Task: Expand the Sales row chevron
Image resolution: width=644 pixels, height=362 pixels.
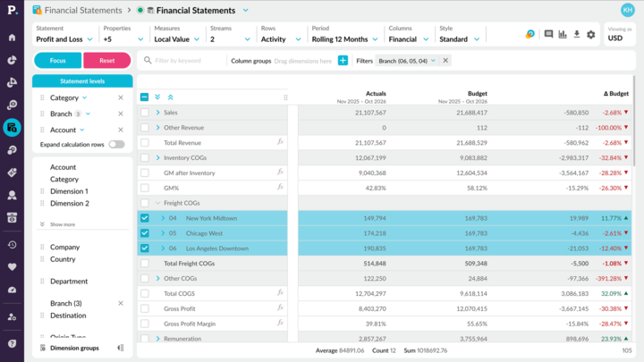Action: [x=157, y=113]
